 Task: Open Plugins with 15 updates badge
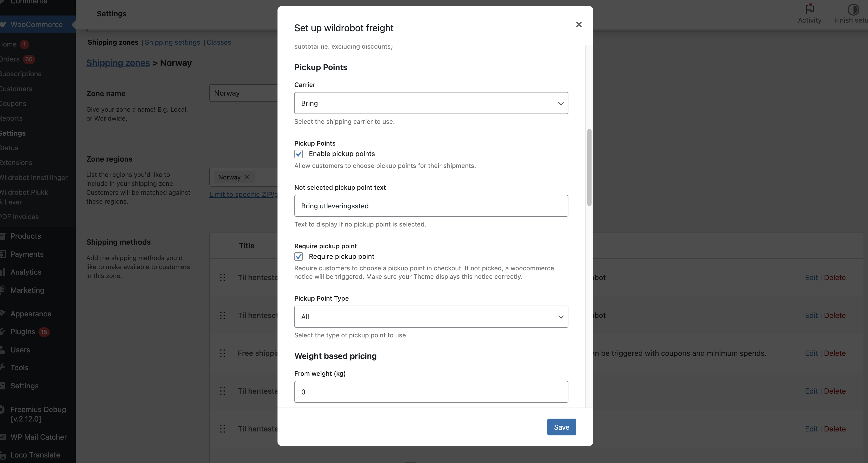click(30, 332)
